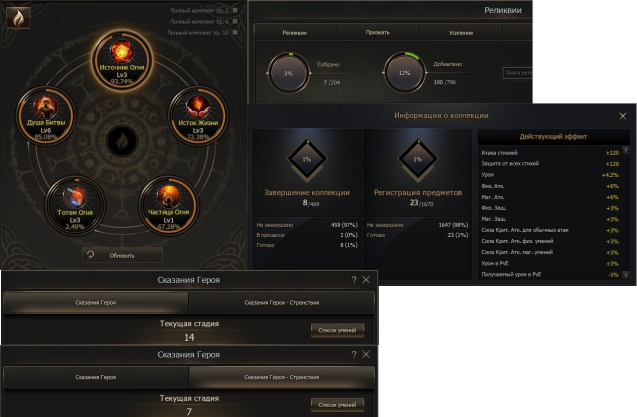Select the Тотем Огня spirit orb
This screenshot has width=637, height=417.
pos(75,205)
